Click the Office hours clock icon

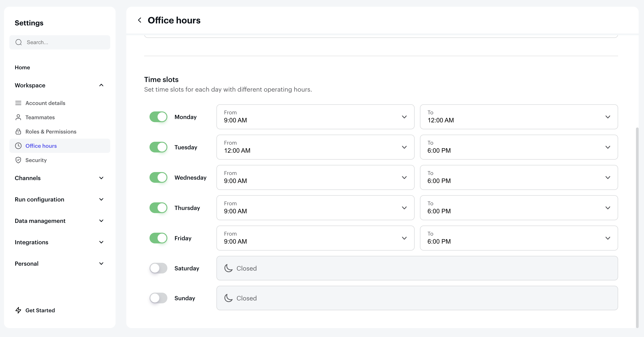click(x=18, y=146)
